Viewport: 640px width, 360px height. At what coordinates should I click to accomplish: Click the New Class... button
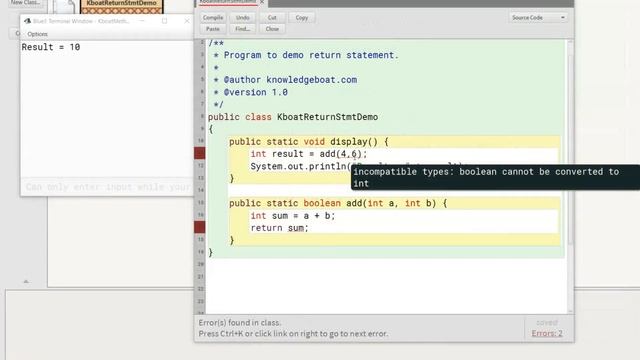click(x=25, y=3)
